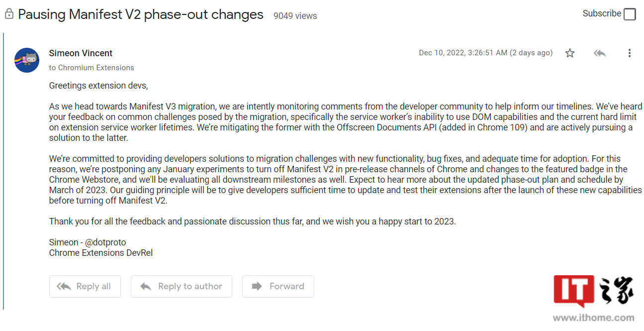This screenshot has width=644, height=331.
Task: Click the Subscribe label text
Action: tap(602, 13)
